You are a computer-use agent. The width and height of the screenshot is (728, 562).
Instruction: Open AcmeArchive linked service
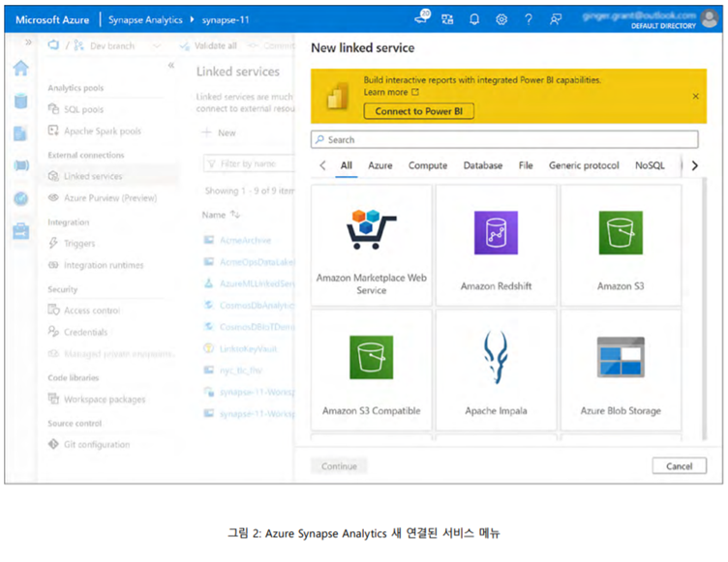245,241
